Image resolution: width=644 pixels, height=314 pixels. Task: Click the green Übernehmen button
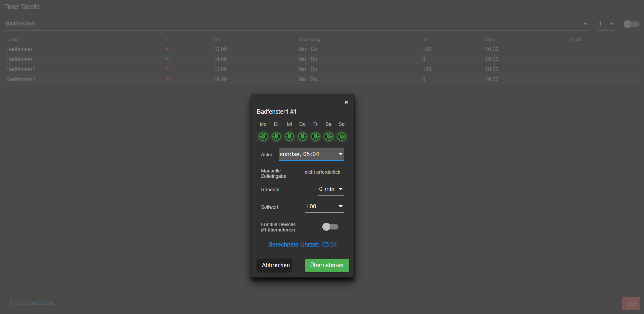pyautogui.click(x=327, y=265)
